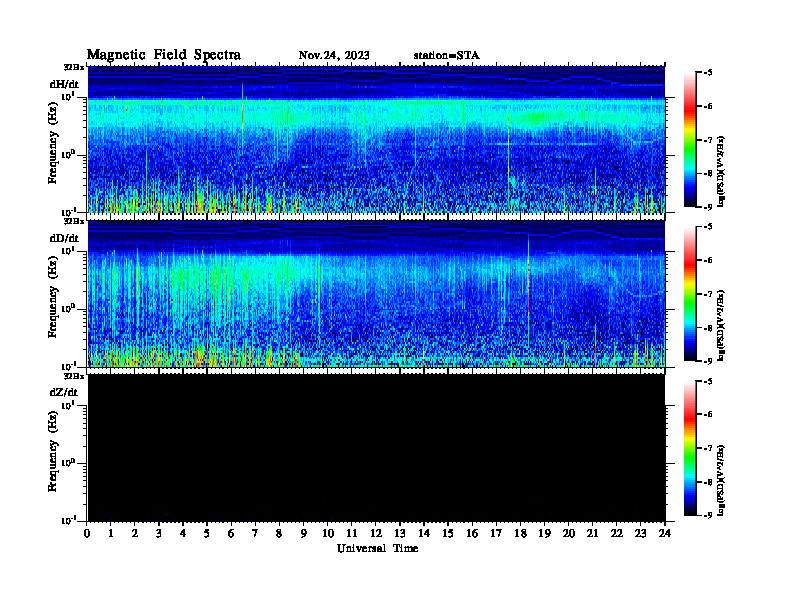This screenshot has width=792, height=612.
Task: Click the black dZ/dt spectrogram plot
Action: pyautogui.click(x=376, y=448)
